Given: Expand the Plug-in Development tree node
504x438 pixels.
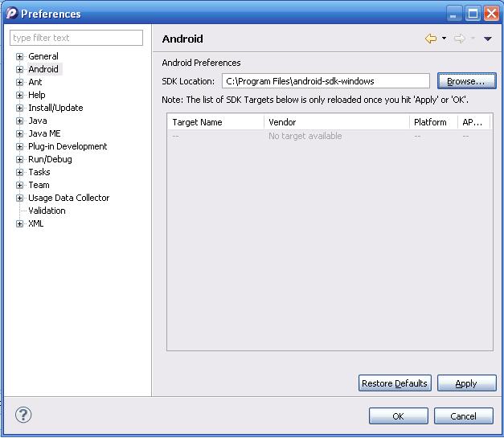Looking at the screenshot, I should [x=19, y=146].
